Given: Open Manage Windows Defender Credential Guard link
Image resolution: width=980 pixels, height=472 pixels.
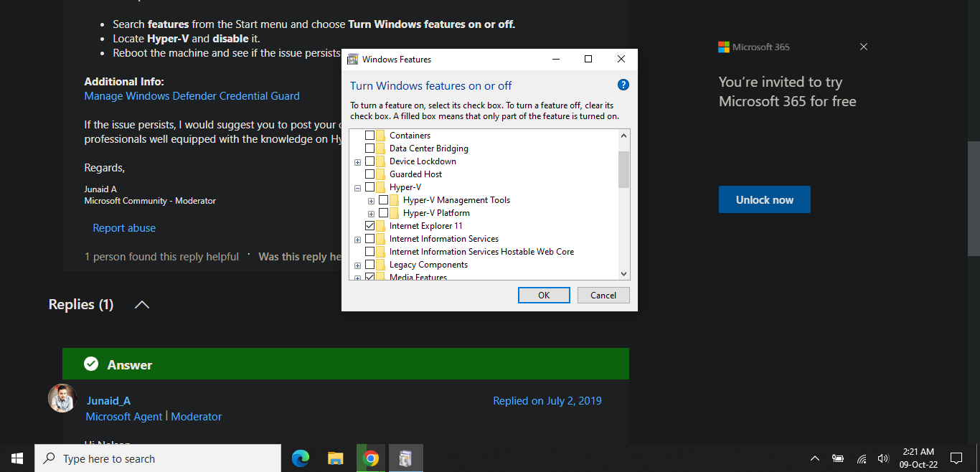Looking at the screenshot, I should click(192, 95).
